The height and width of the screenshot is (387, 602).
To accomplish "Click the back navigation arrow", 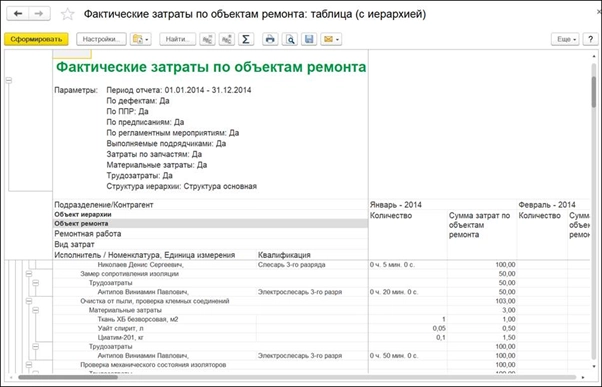I will [18, 14].
